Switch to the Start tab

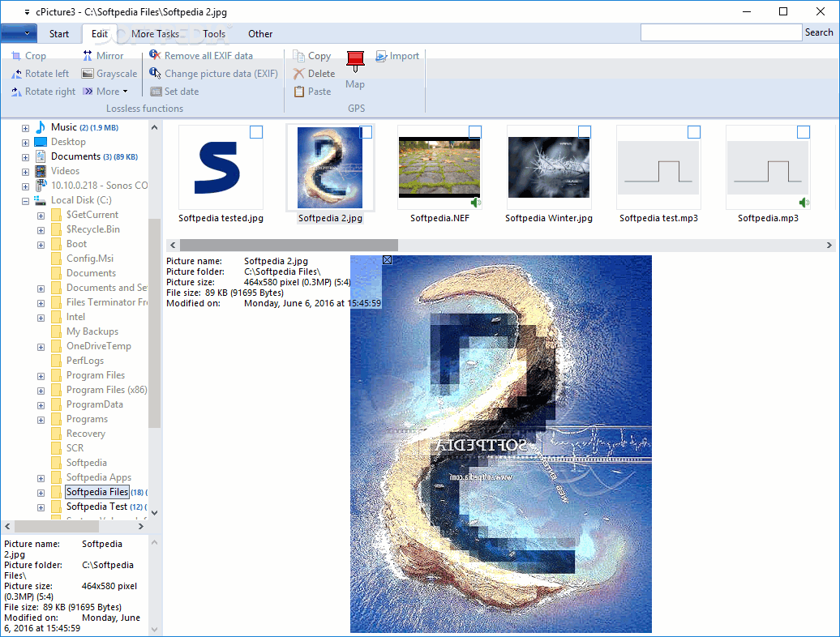click(59, 34)
